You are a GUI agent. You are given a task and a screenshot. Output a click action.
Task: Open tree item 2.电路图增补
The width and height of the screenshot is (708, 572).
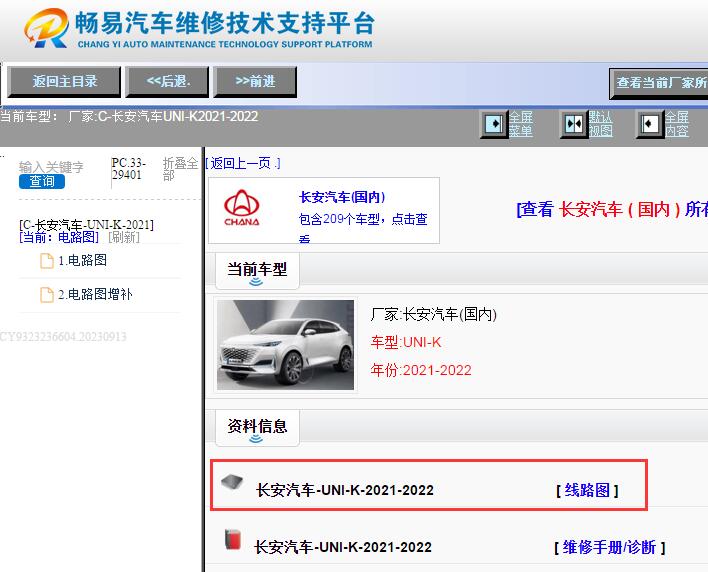[x=95, y=295]
